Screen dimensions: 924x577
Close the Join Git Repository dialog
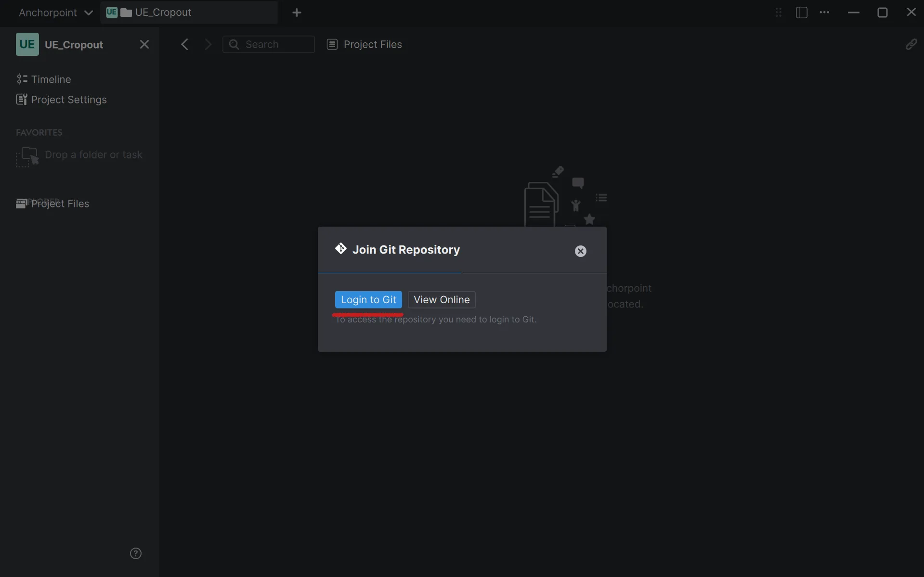point(580,251)
